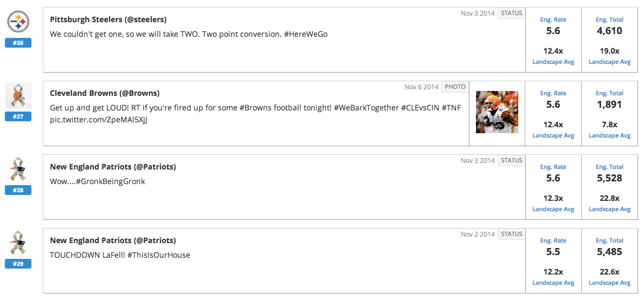
Task: Click the PHOTO tag on Browns tweet
Action: 455,87
